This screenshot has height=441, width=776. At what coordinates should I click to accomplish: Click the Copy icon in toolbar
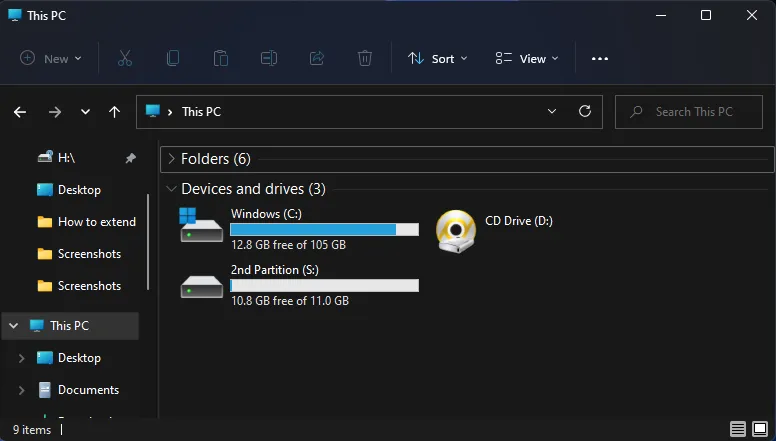(173, 58)
